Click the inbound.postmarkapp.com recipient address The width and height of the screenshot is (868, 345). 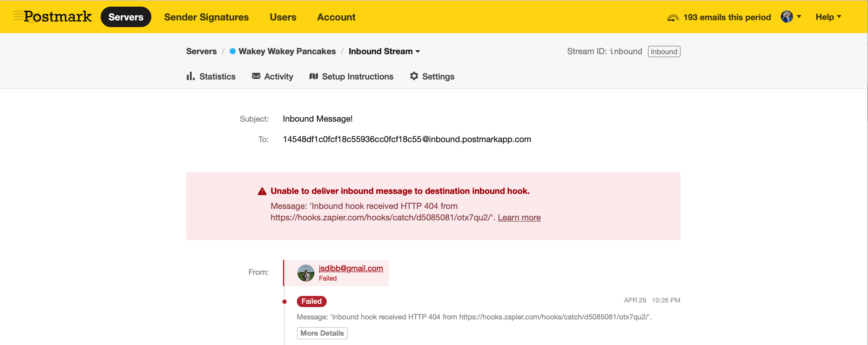(407, 139)
